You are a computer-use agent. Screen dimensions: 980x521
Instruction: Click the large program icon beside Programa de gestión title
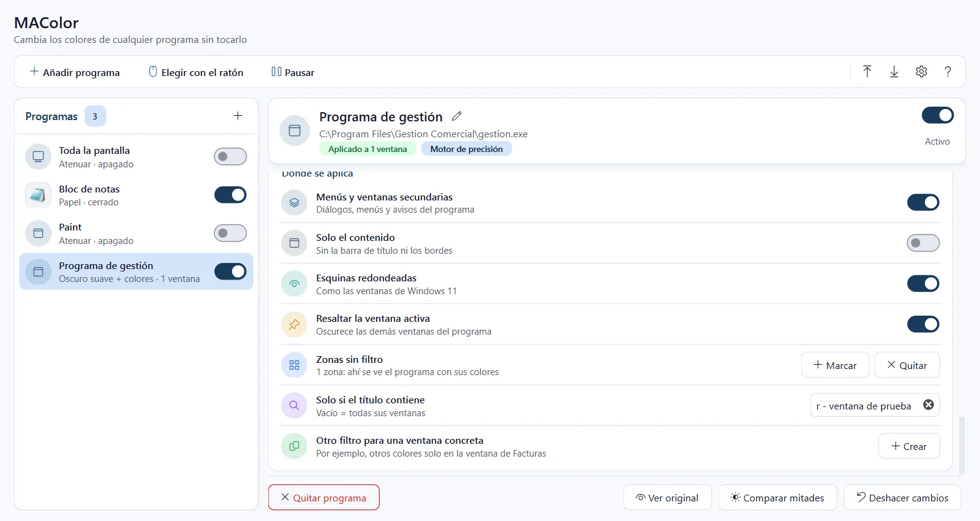click(x=295, y=131)
